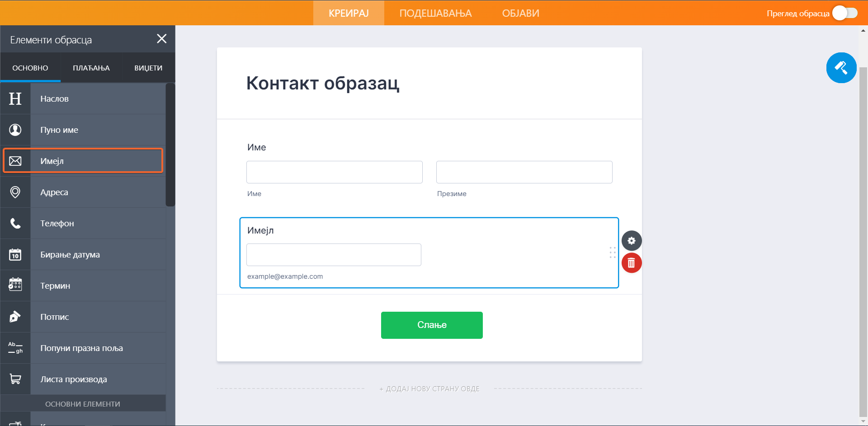This screenshot has width=868, height=426.
Task: Select the Имејл envelope icon
Action: (15, 160)
